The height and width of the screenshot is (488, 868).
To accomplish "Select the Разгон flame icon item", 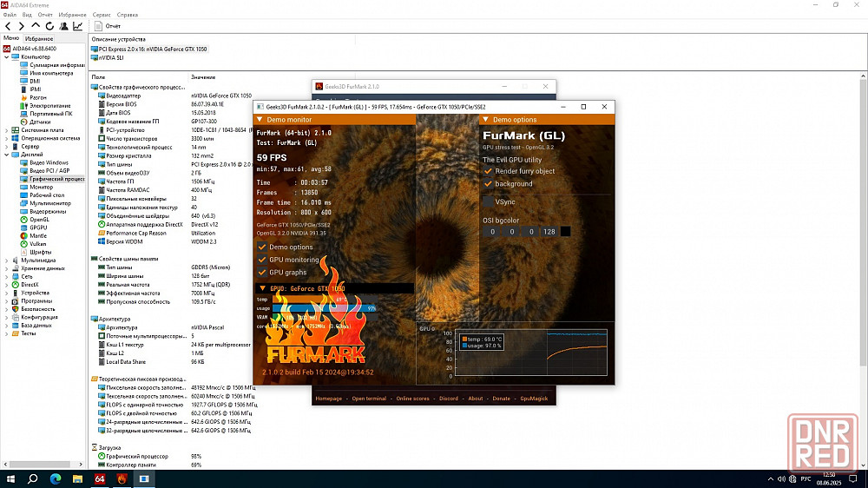I will point(23,97).
